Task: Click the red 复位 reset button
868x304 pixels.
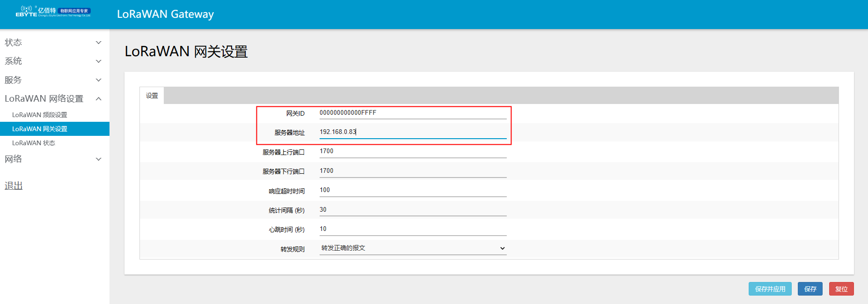Action: 841,289
